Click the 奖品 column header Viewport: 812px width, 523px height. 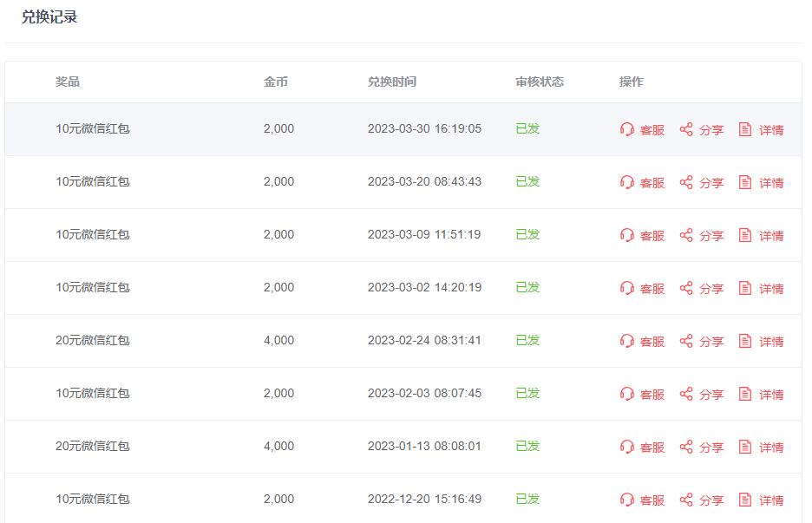[x=68, y=82]
